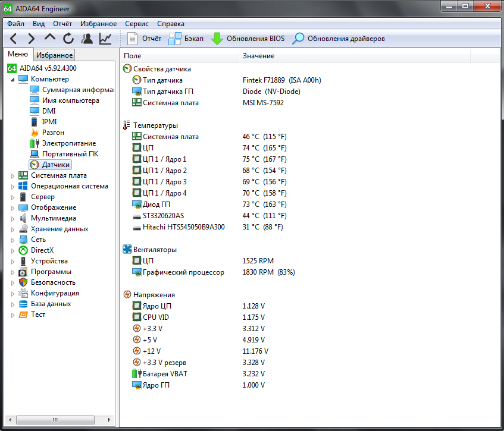This screenshot has height=431, width=504.
Task: Click the Back navigation arrow
Action: click(13, 39)
